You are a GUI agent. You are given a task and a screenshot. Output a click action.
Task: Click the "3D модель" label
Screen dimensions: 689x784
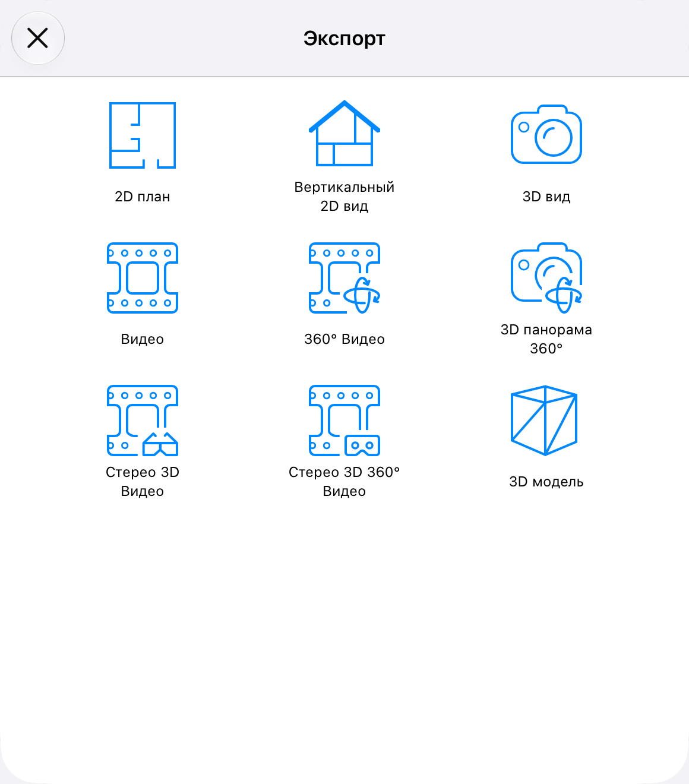click(x=546, y=482)
